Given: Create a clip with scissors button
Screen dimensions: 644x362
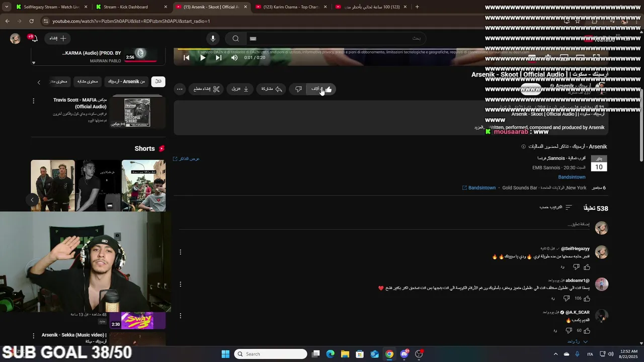Looking at the screenshot, I should (206, 89).
